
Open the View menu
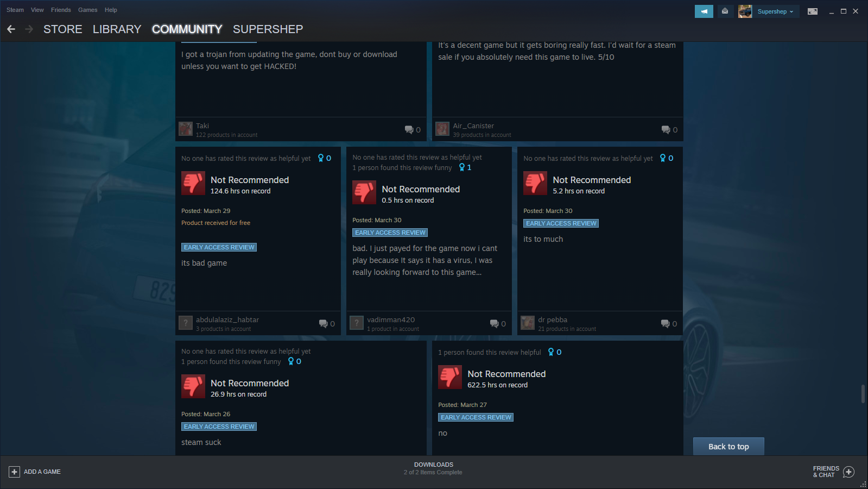[x=37, y=10]
